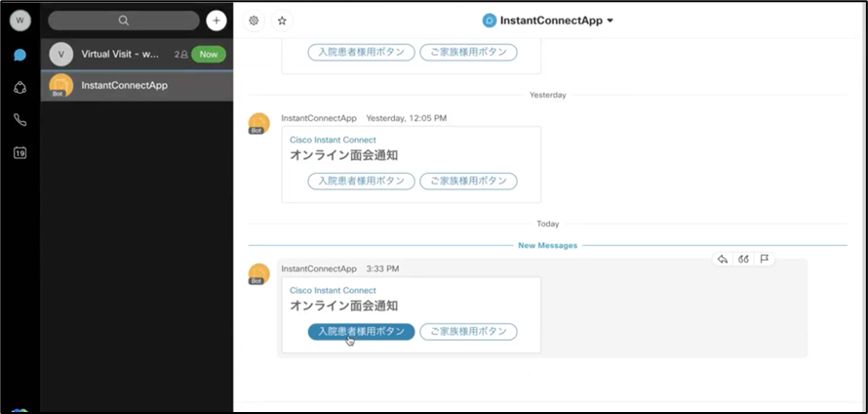Click bot avatar beside Yesterday 12:05 PM message
Screen dimensions: 868x414
[x=258, y=124]
